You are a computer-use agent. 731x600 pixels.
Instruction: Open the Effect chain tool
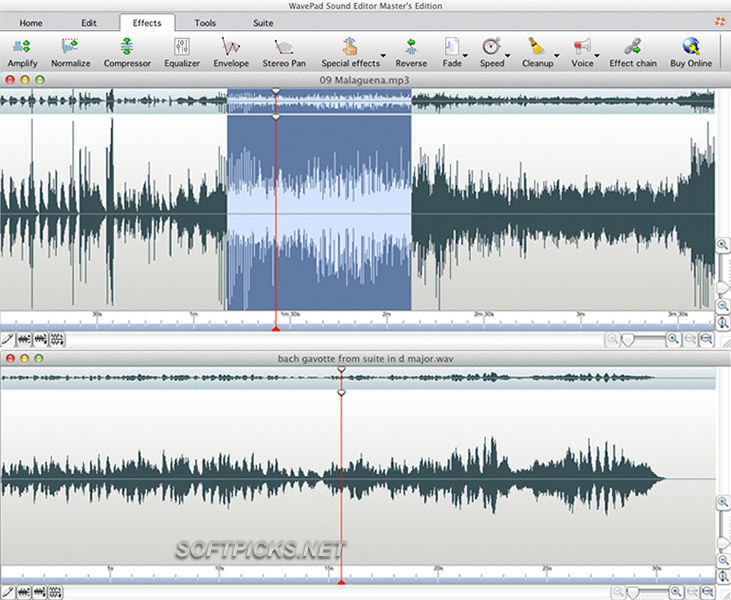point(633,53)
